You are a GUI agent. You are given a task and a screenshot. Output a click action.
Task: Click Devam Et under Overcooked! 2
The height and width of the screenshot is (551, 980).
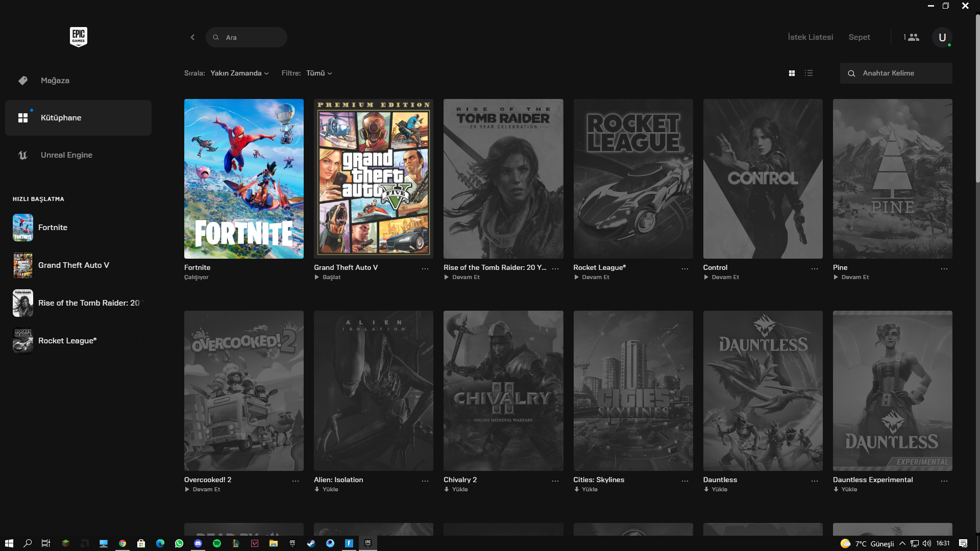tap(203, 490)
